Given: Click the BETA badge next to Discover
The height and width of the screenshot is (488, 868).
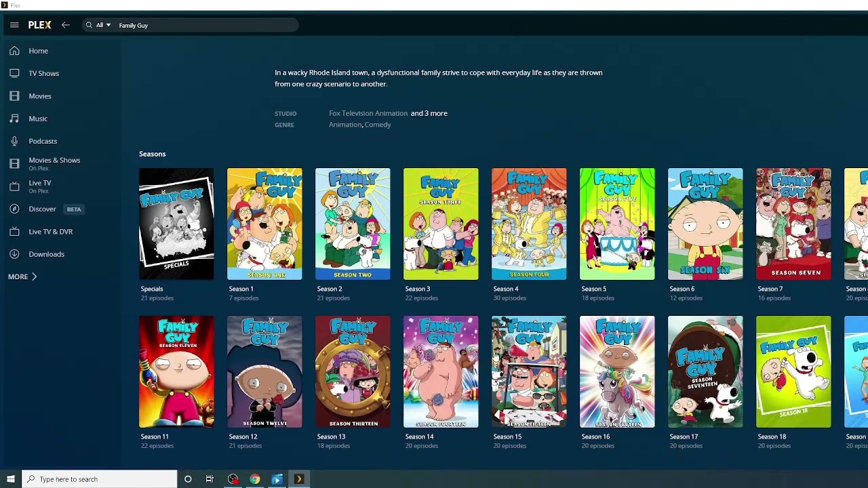Looking at the screenshot, I should [74, 209].
